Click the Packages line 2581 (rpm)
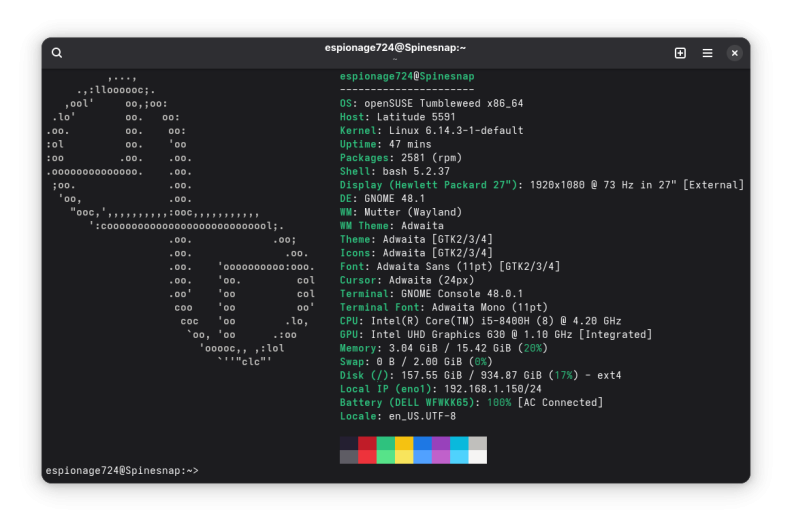This screenshot has width=792, height=529. (401, 158)
